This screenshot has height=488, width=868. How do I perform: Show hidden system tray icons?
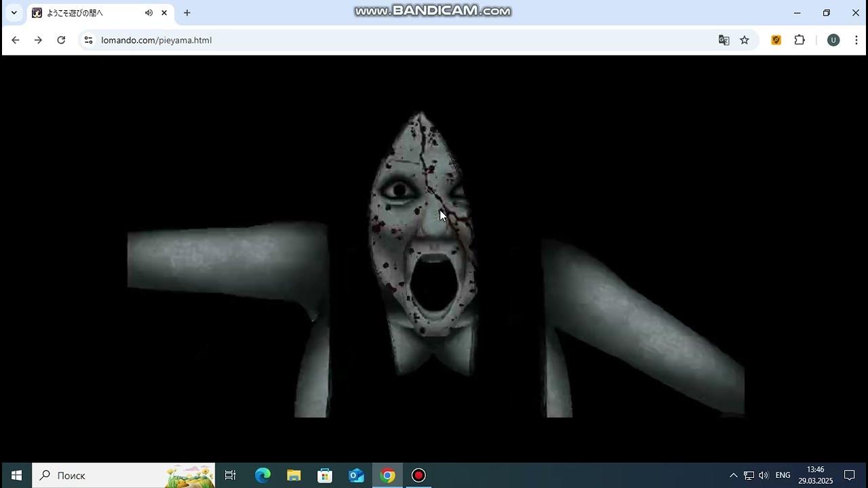[733, 475]
